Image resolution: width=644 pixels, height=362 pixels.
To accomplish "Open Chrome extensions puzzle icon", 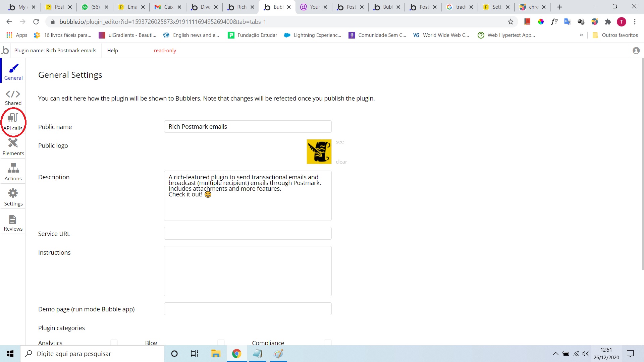I will tap(608, 22).
